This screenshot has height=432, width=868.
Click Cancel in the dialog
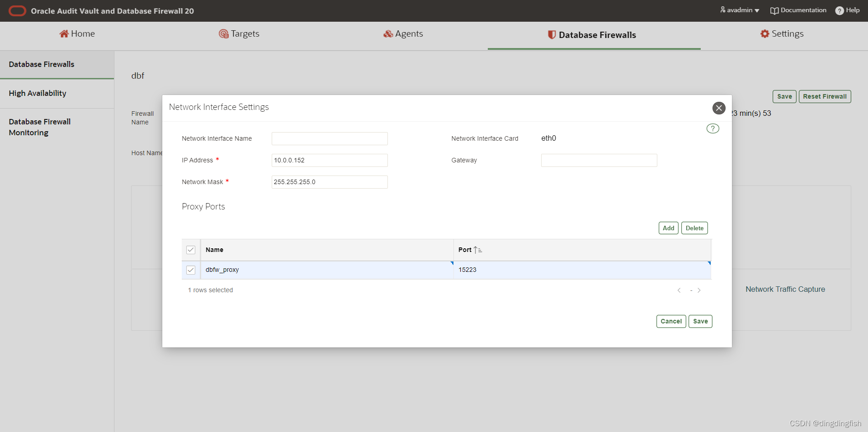coord(671,321)
